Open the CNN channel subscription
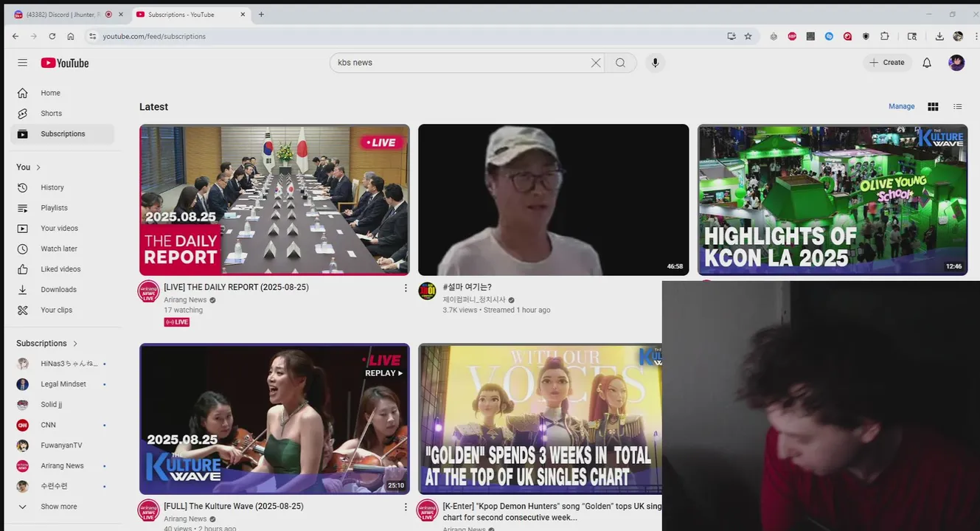 [x=63, y=425]
